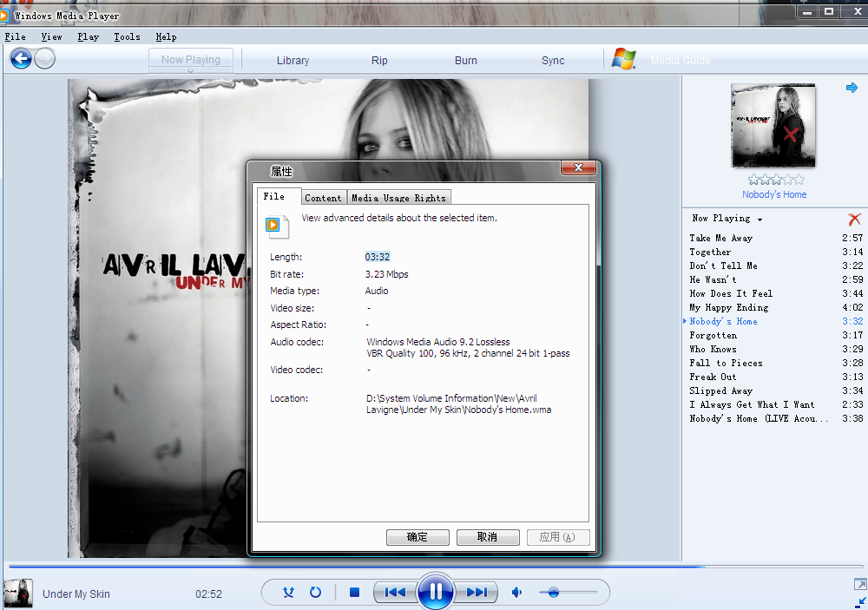Toggle shuffle playback
Viewport: 868px width, 610px height.
288,593
